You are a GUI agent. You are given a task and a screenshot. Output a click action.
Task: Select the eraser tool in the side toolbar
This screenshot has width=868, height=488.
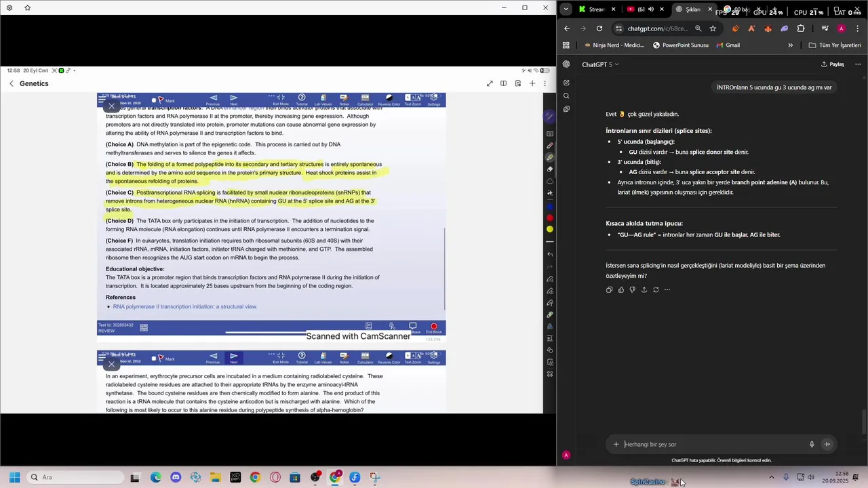click(550, 169)
